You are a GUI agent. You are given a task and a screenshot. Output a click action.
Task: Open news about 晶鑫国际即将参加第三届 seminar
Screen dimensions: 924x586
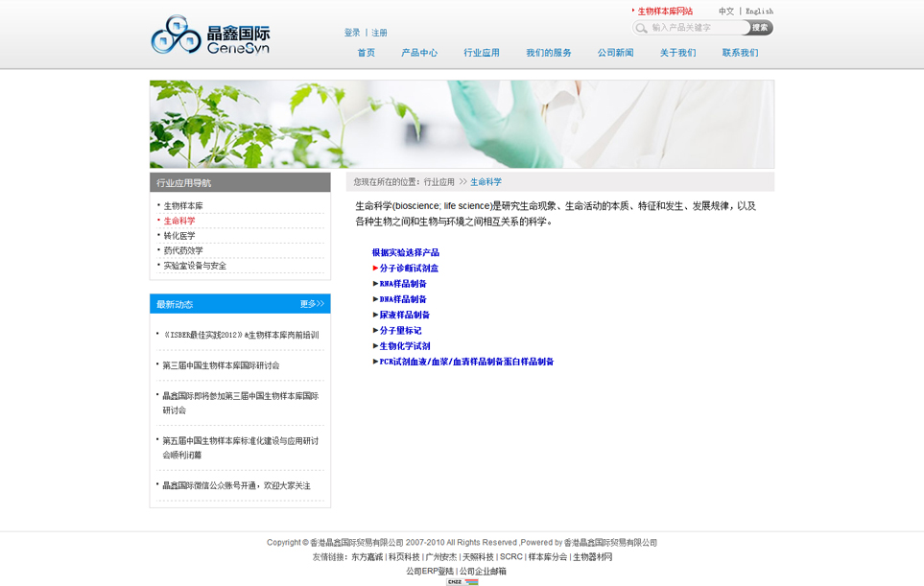click(x=241, y=403)
